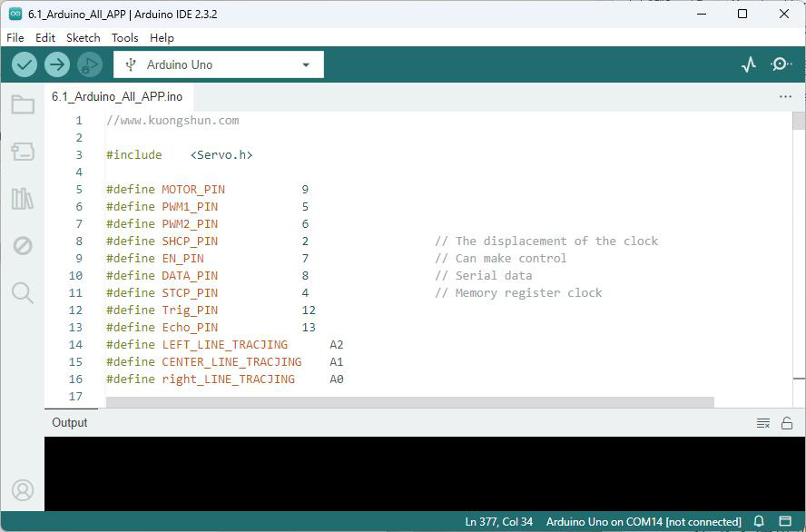Click line number 17 in gutter
This screenshot has width=806, height=532.
pos(75,397)
